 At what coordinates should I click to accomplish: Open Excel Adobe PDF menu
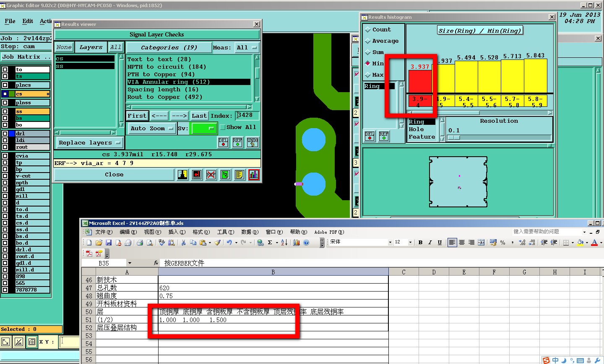point(329,232)
